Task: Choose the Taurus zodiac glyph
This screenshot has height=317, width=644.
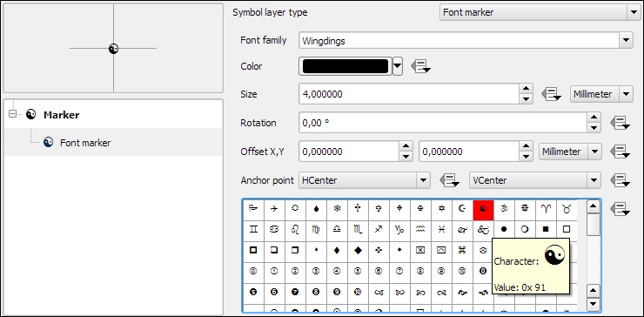Action: [567, 209]
